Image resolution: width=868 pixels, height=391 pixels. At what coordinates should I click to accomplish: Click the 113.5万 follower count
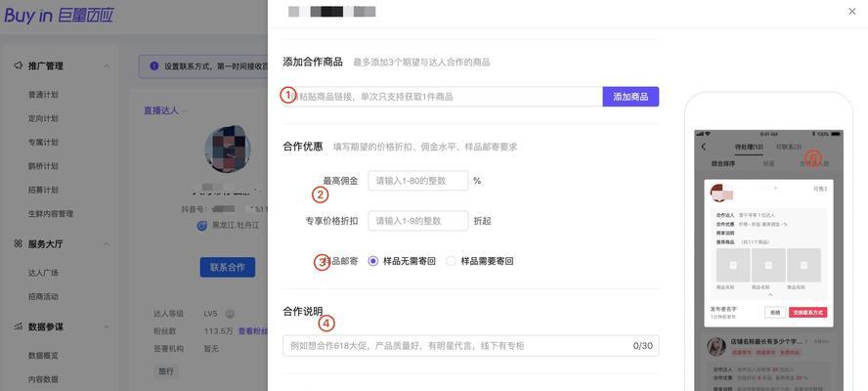click(218, 331)
